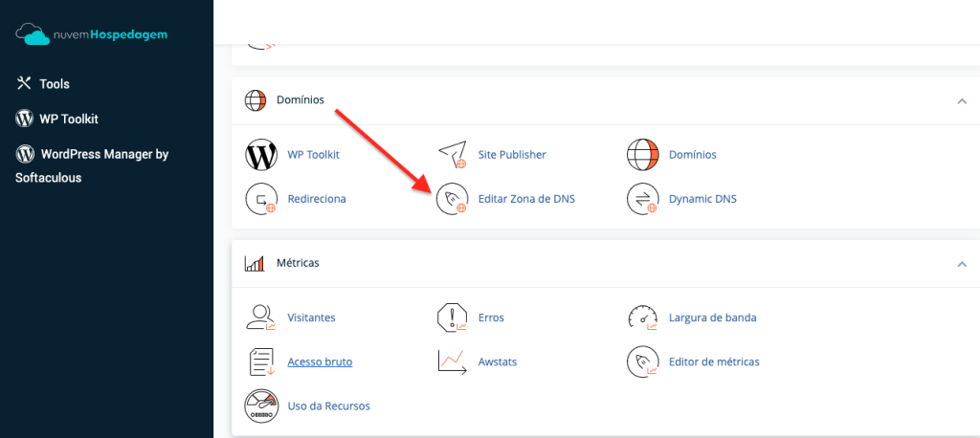
Task: Open the Dynamic DNS arrows icon
Action: tap(643, 199)
